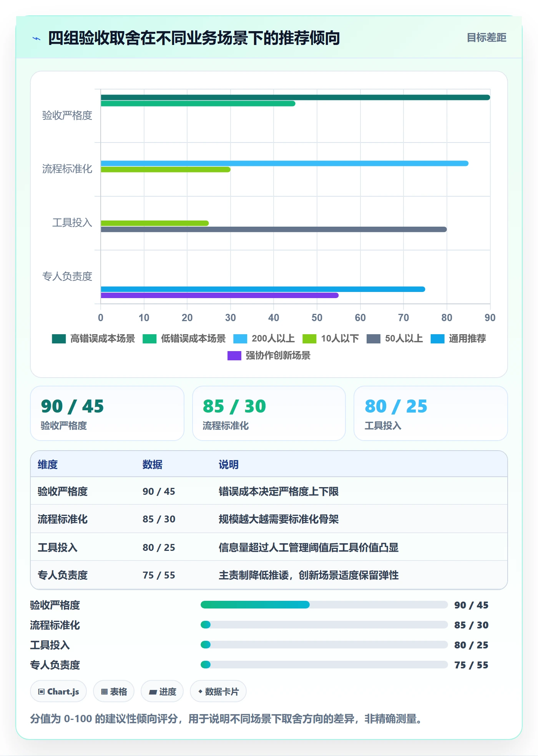Click the 说明 table column header
Image resolution: width=538 pixels, height=756 pixels.
tap(229, 464)
